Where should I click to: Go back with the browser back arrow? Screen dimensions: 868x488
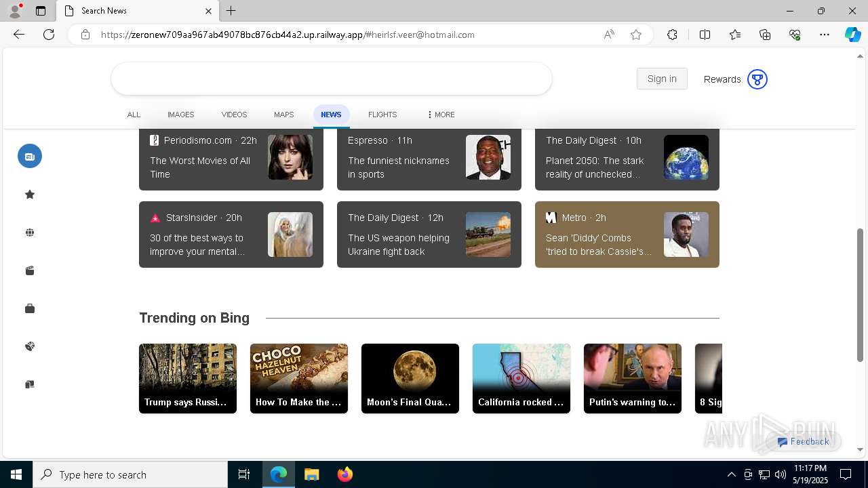click(19, 35)
